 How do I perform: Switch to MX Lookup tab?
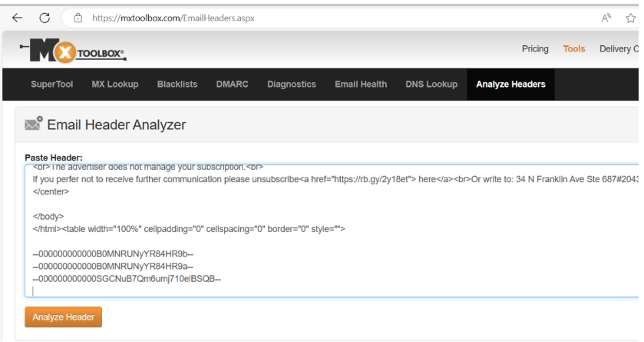click(115, 85)
